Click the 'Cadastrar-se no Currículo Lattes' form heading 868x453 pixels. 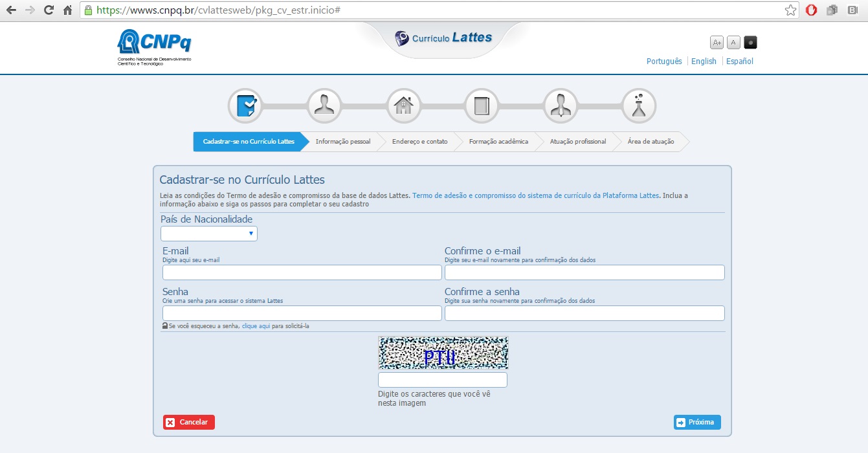pos(242,179)
